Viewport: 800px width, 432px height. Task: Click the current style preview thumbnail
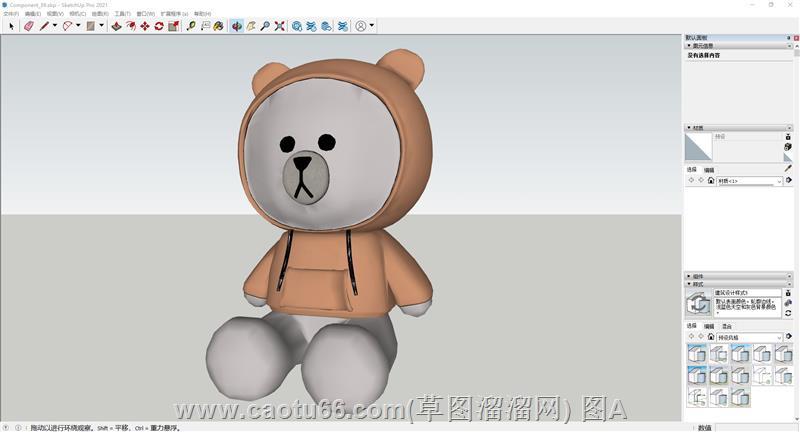tap(698, 303)
